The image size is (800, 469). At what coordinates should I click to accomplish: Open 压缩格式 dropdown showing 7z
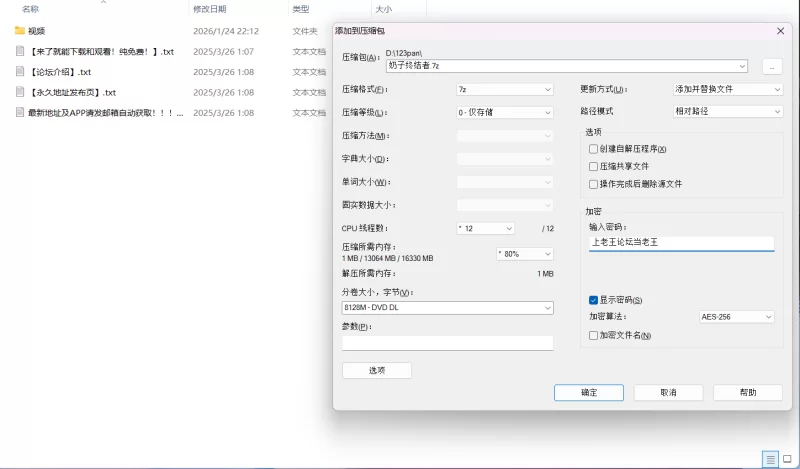505,89
